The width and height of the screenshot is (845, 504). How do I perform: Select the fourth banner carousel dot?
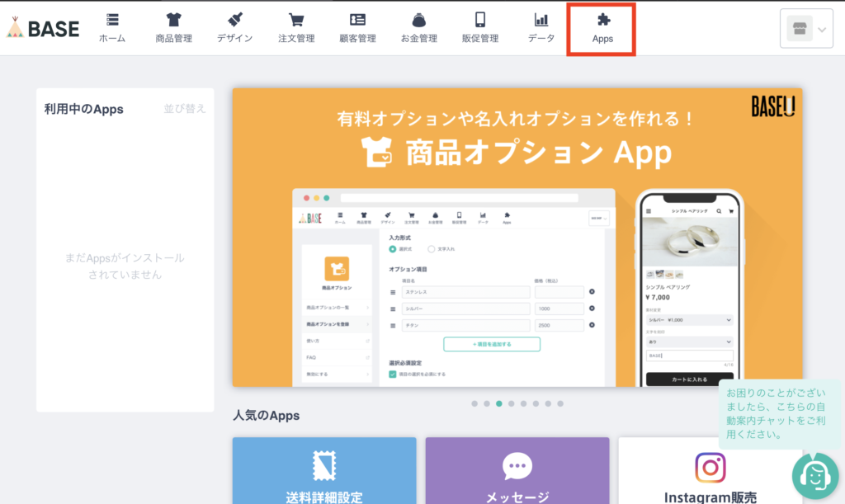(512, 403)
